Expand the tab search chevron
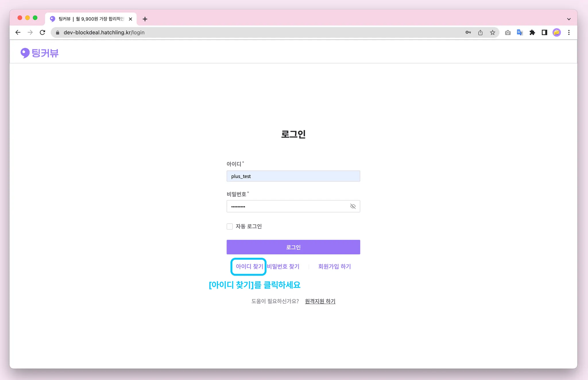Image resolution: width=588 pixels, height=380 pixels. 569,19
